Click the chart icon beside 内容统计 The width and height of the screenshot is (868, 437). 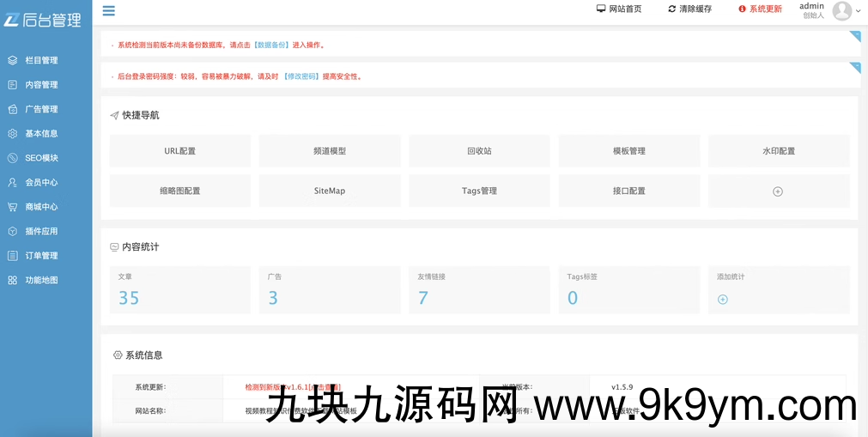click(114, 247)
